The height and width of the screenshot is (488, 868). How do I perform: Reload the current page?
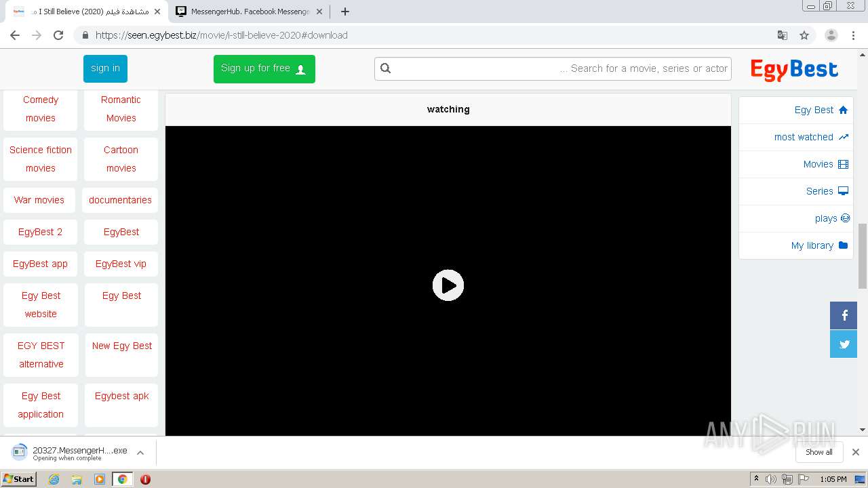[x=58, y=35]
